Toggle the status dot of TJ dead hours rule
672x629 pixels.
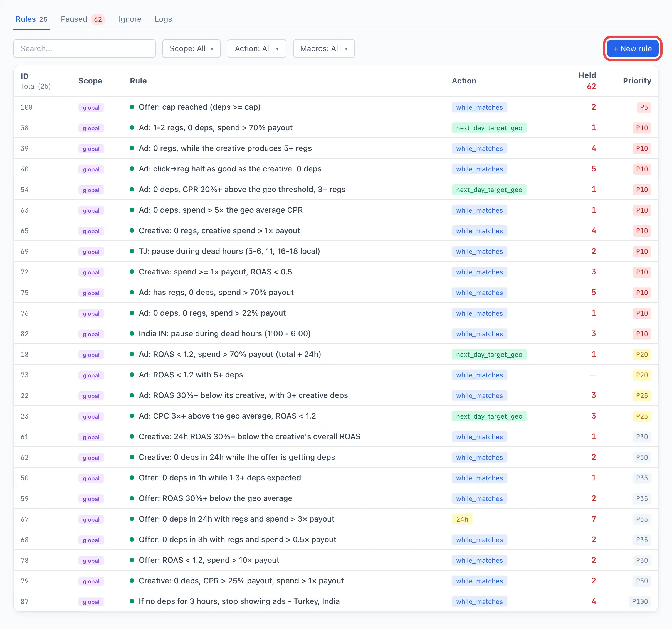(x=132, y=251)
